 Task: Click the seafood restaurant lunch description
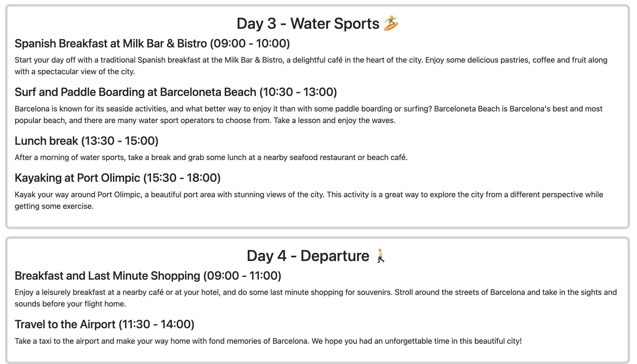pyautogui.click(x=211, y=158)
